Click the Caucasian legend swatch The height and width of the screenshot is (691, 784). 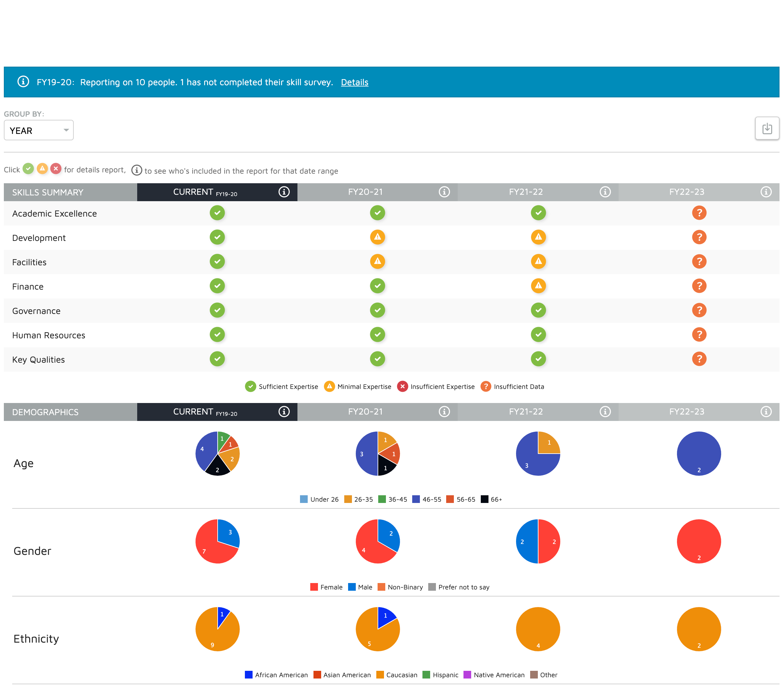click(x=380, y=675)
